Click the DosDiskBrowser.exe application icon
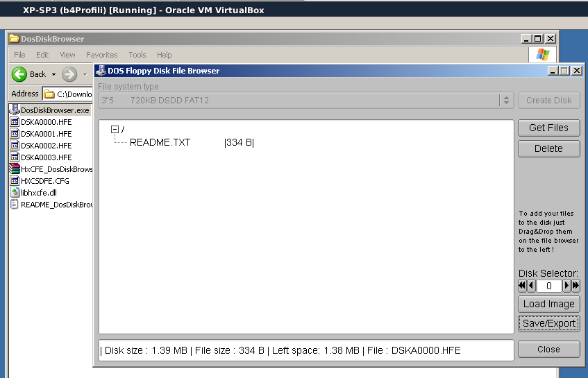 tap(15, 110)
